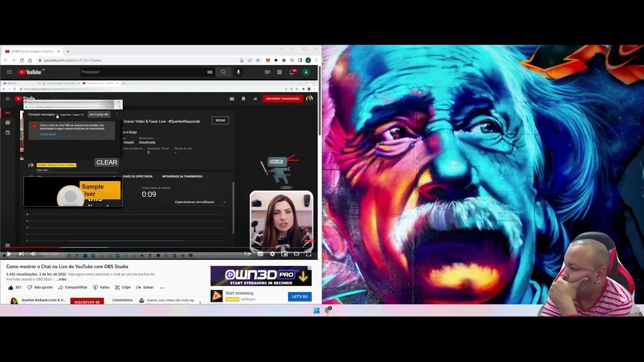
Task: Open the notifications bell
Action: click(291, 72)
